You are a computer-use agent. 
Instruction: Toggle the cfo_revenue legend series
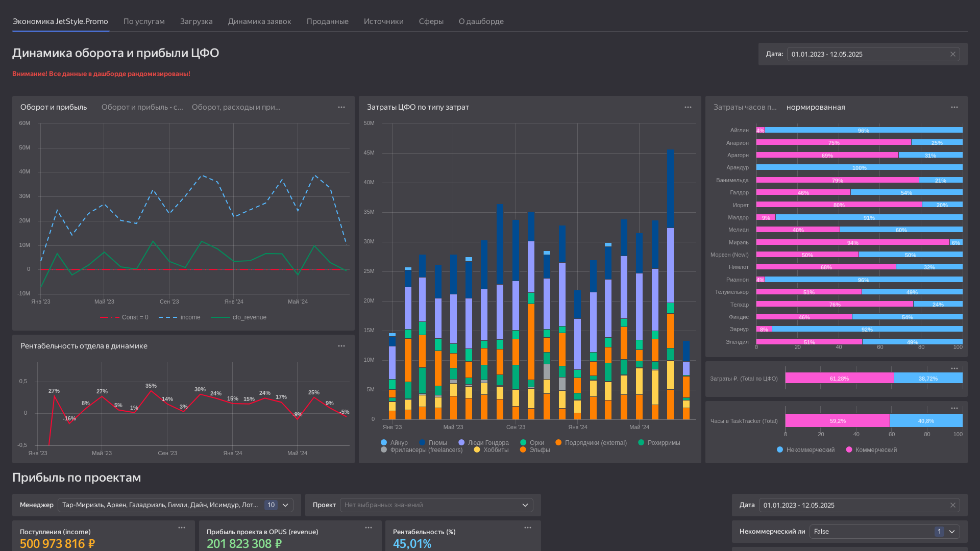pyautogui.click(x=239, y=317)
